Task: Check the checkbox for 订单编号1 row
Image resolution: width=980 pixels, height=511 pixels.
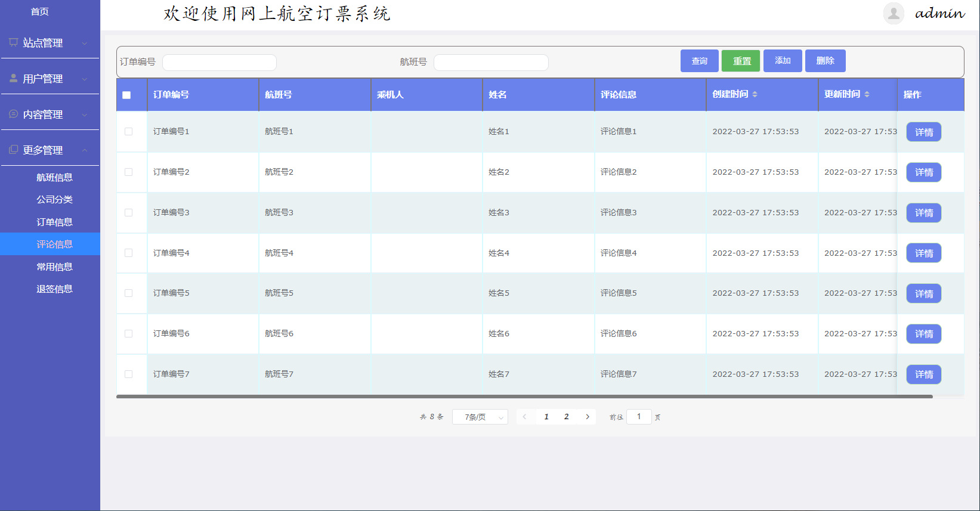Action: click(128, 132)
